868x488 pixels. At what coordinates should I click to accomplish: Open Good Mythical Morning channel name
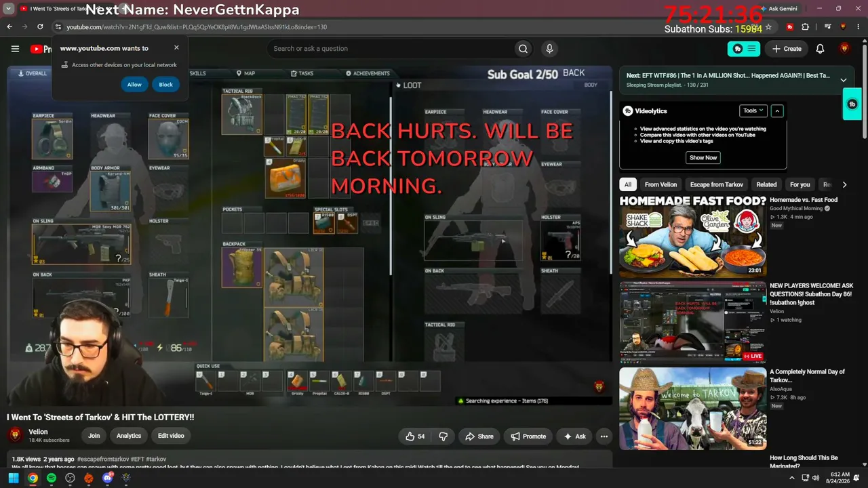pos(796,209)
